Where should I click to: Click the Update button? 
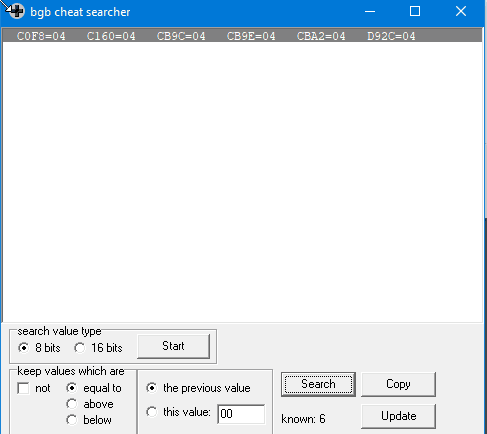click(x=398, y=416)
